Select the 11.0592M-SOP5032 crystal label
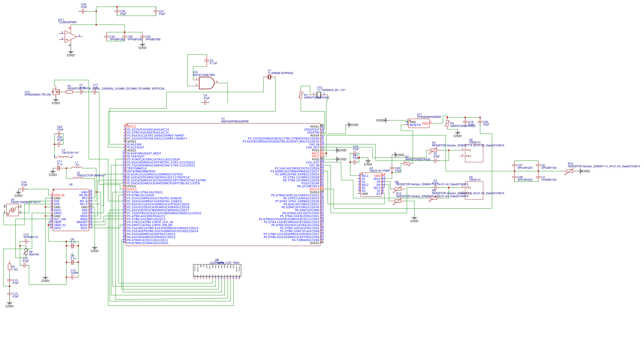The height and width of the screenshot is (346, 644). [x=280, y=73]
